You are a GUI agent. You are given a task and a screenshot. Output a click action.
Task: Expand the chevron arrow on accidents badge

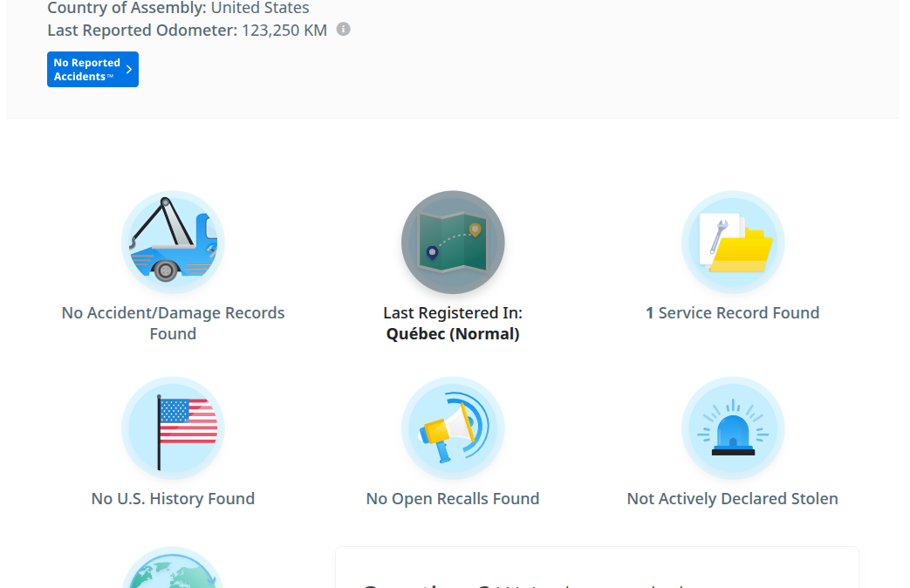129,70
